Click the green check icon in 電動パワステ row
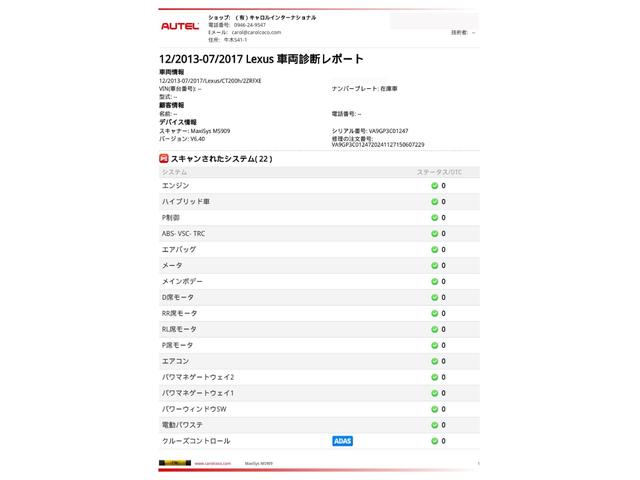The image size is (640, 480). (435, 425)
